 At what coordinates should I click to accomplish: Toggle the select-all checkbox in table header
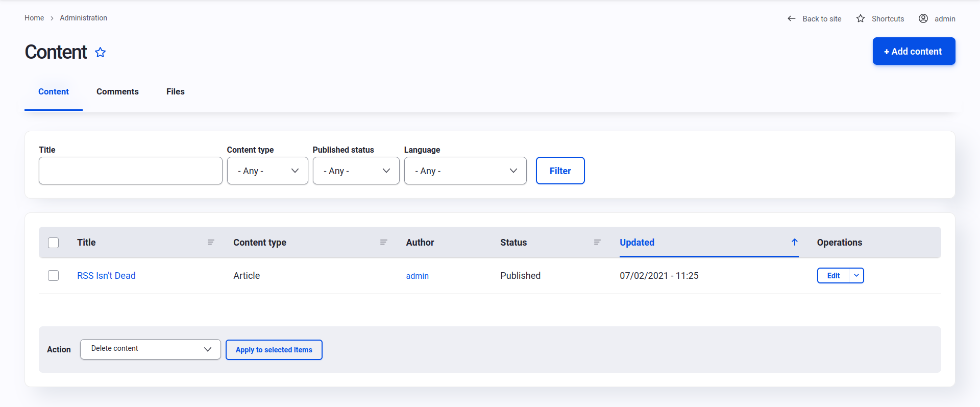click(54, 243)
